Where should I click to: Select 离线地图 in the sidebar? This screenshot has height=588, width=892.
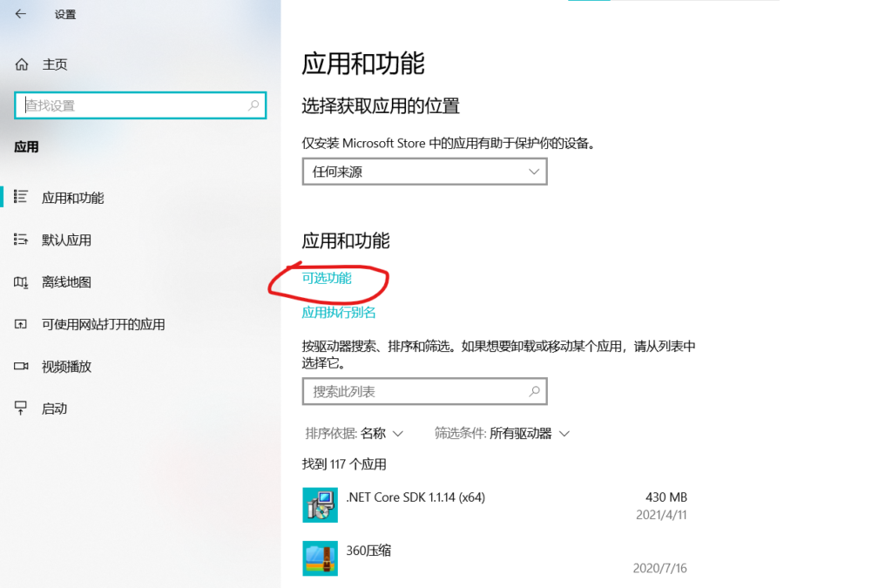[67, 282]
